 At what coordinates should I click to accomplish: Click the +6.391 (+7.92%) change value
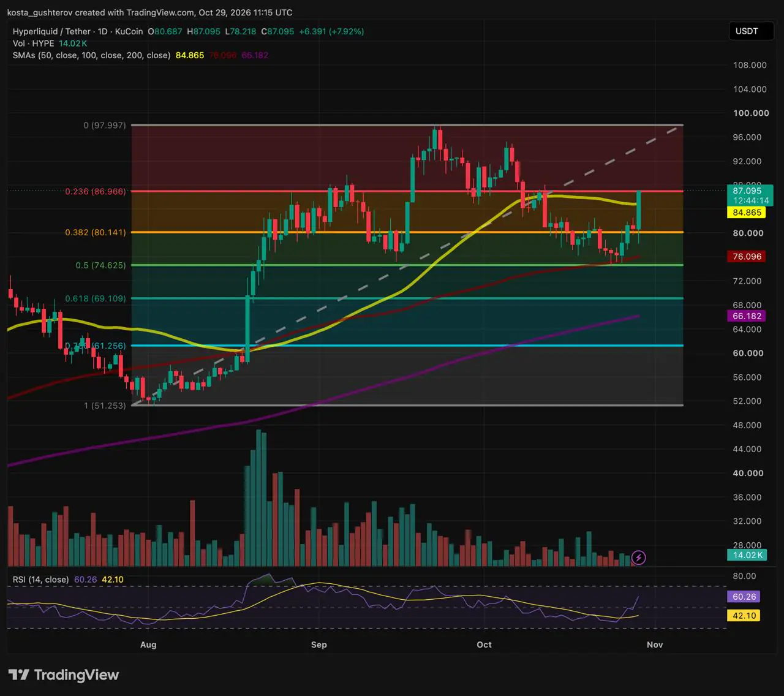point(331,31)
